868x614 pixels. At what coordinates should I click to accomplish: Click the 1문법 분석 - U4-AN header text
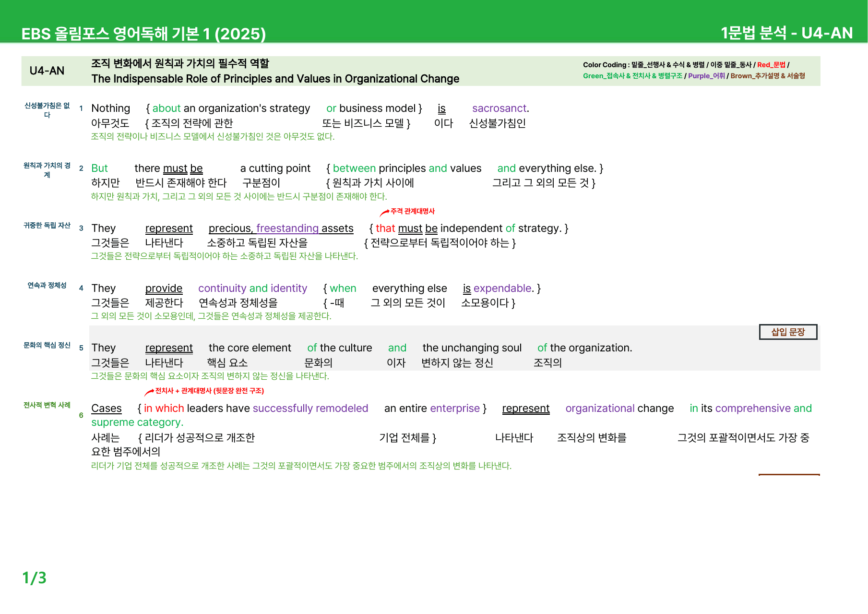click(786, 33)
